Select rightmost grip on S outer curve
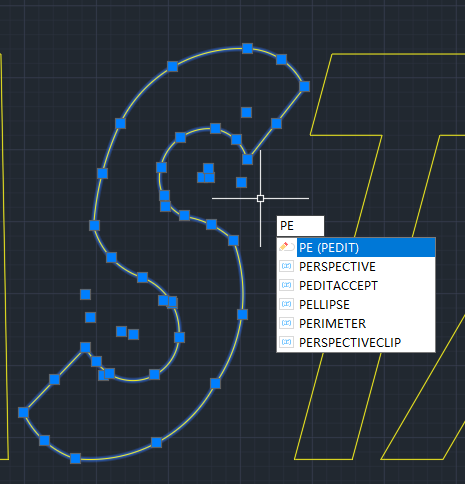 242,314
